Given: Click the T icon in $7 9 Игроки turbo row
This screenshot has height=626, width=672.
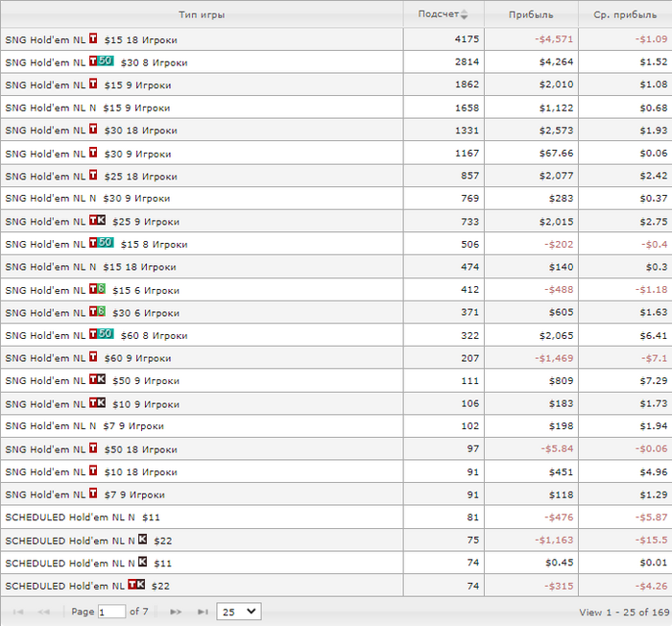Looking at the screenshot, I should [x=93, y=494].
